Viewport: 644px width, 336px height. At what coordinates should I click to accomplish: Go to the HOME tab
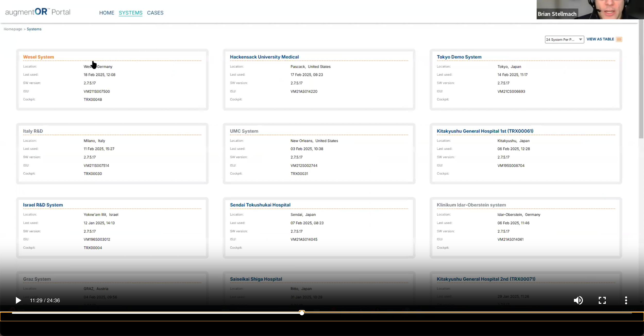point(107,13)
